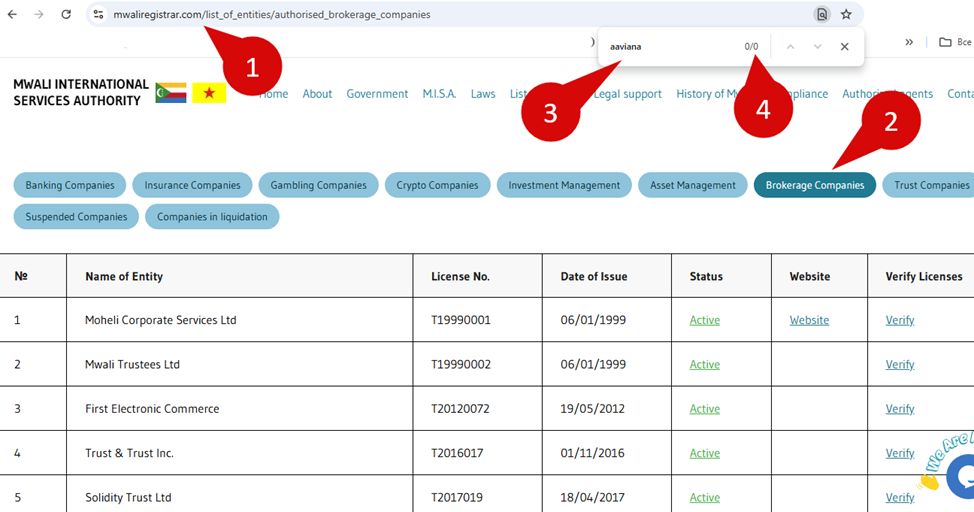The image size is (974, 512).
Task: Open the About menu item
Action: pyautogui.click(x=317, y=94)
